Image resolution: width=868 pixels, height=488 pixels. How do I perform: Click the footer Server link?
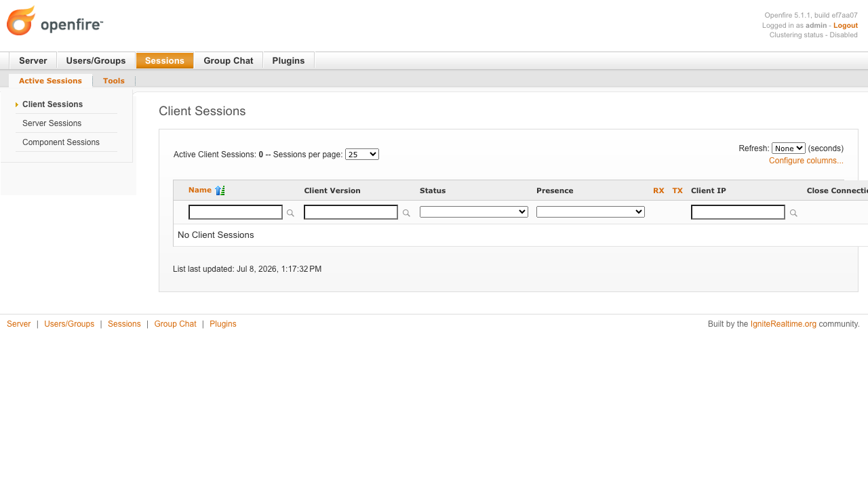[x=19, y=324]
